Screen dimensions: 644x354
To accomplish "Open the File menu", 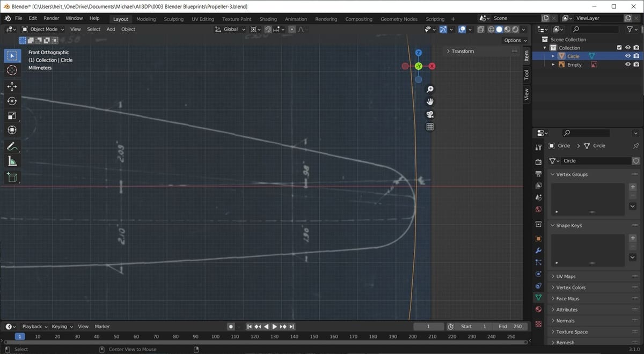I will [18, 18].
